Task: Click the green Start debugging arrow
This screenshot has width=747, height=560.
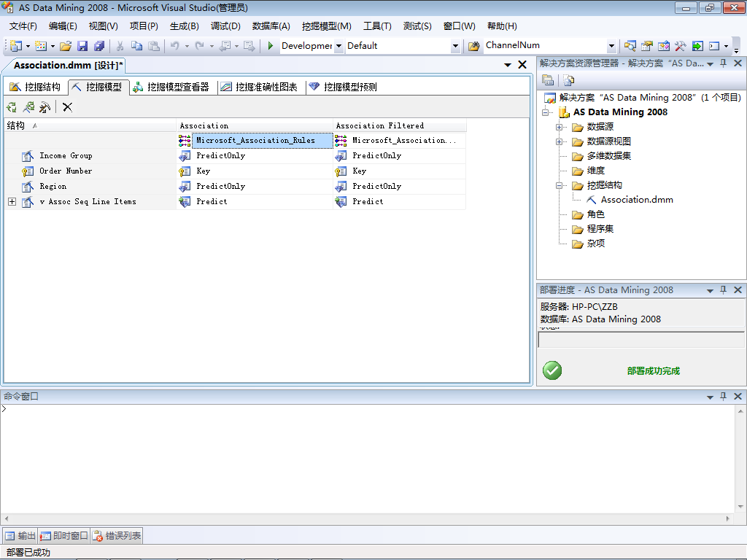Action: (x=270, y=46)
